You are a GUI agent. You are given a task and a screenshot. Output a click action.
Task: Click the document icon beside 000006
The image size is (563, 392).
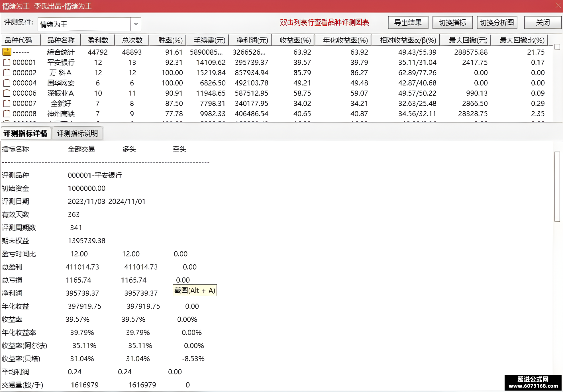click(x=7, y=93)
